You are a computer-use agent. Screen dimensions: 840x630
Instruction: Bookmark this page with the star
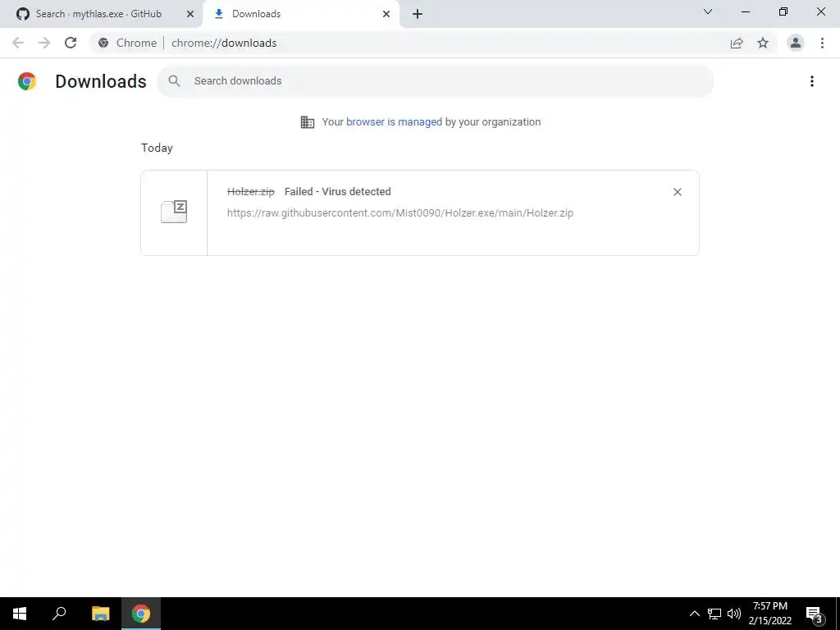(763, 43)
